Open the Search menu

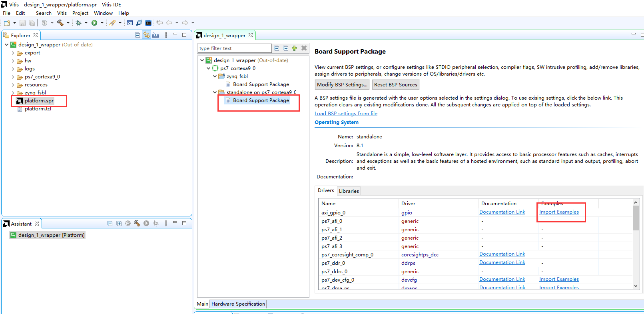coord(44,13)
